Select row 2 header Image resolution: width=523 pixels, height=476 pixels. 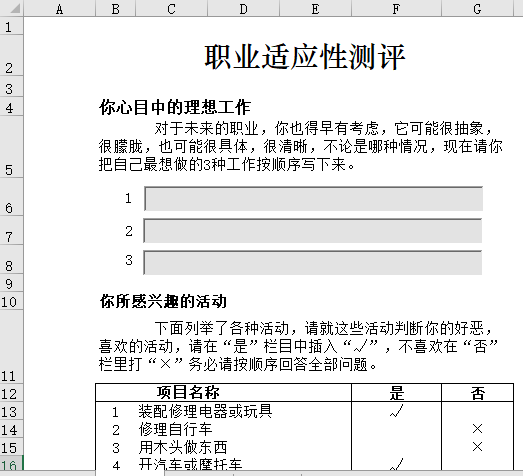click(x=12, y=55)
